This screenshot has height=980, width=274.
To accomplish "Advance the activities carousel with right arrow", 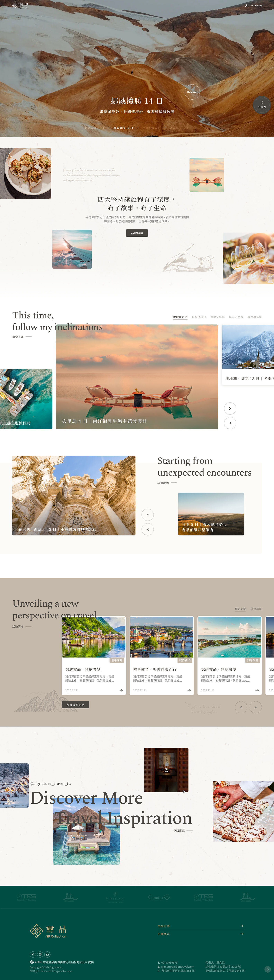I will click(x=255, y=707).
